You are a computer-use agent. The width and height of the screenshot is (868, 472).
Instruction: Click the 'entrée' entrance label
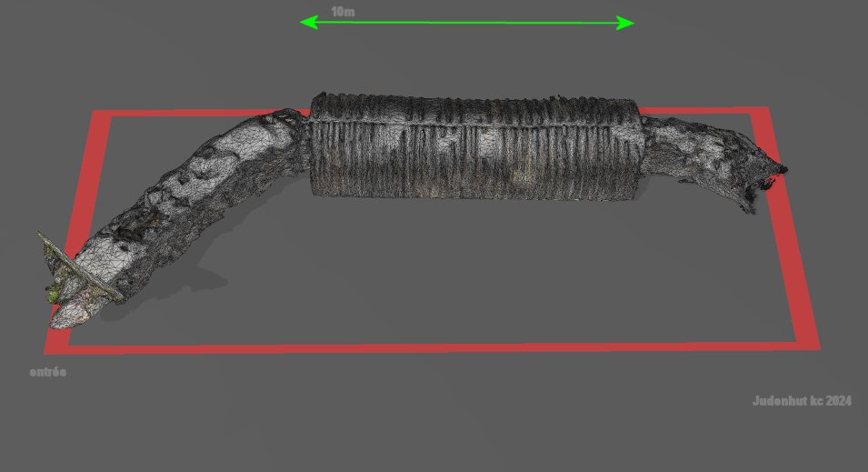click(47, 372)
